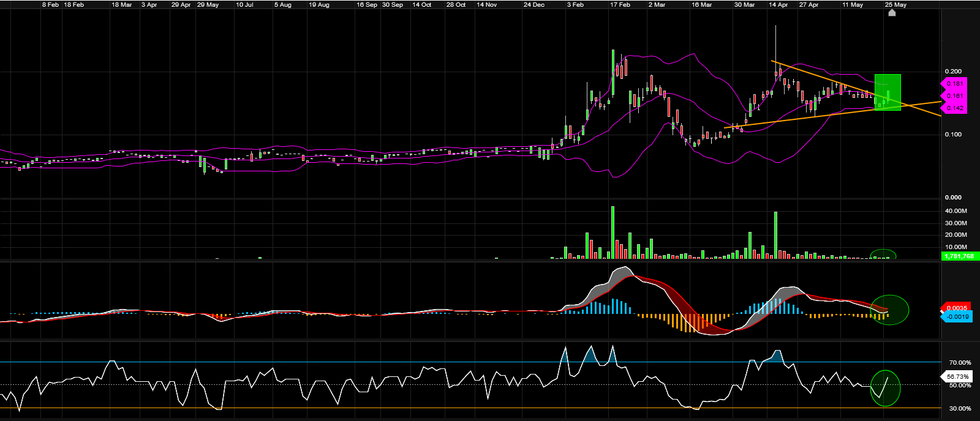Image resolution: width=980 pixels, height=421 pixels.
Task: Click the 10.00M volume axis label
Action: click(x=956, y=247)
